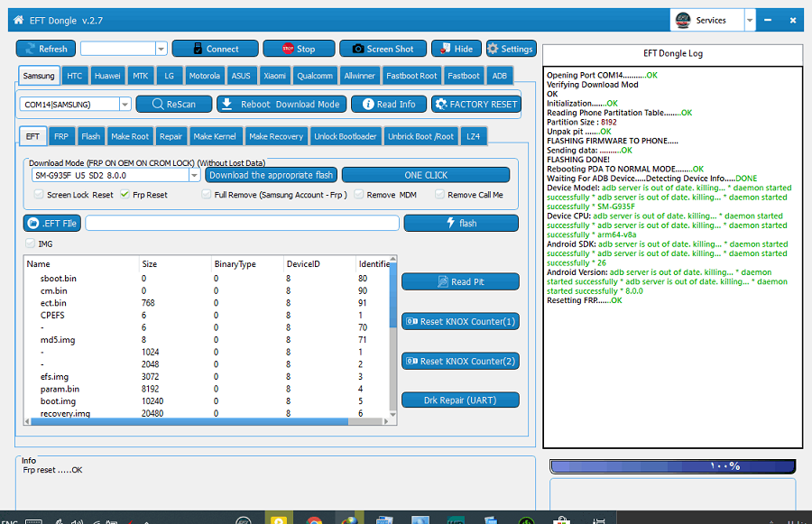Open the Unlock Bootloader sub-tab
This screenshot has width=812, height=524.
point(346,136)
